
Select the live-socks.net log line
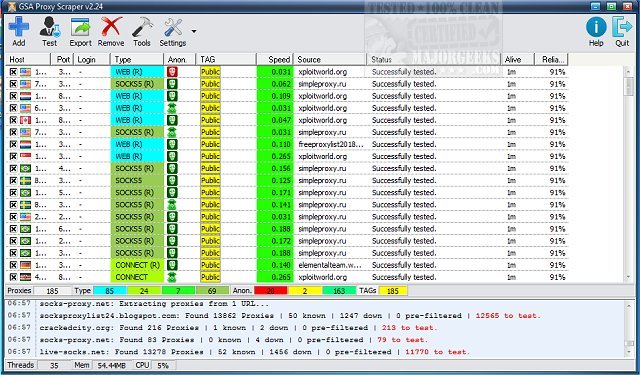(x=255, y=352)
